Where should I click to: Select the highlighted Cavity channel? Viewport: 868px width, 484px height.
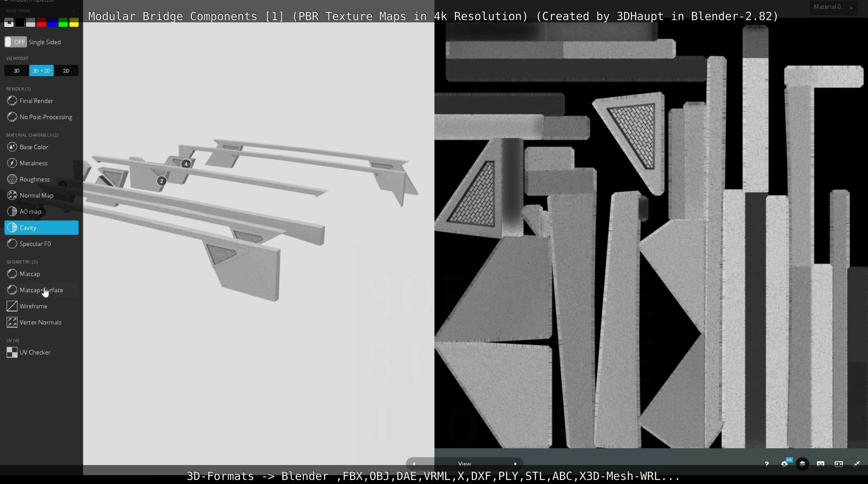[x=41, y=228]
